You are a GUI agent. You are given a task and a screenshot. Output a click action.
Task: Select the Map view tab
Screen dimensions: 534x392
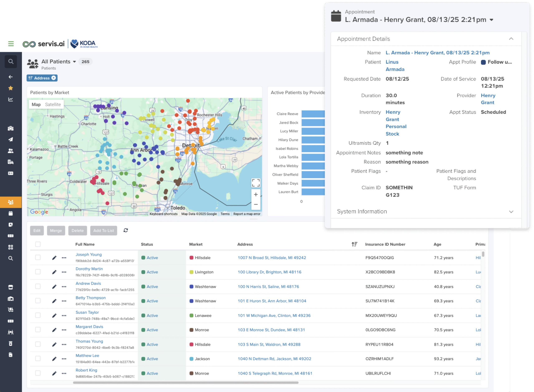click(36, 104)
